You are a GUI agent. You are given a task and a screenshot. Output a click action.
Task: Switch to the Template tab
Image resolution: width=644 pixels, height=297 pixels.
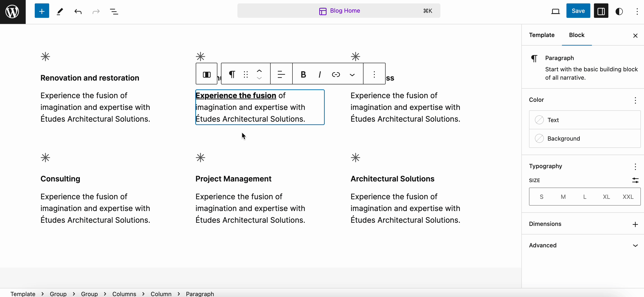click(x=541, y=35)
